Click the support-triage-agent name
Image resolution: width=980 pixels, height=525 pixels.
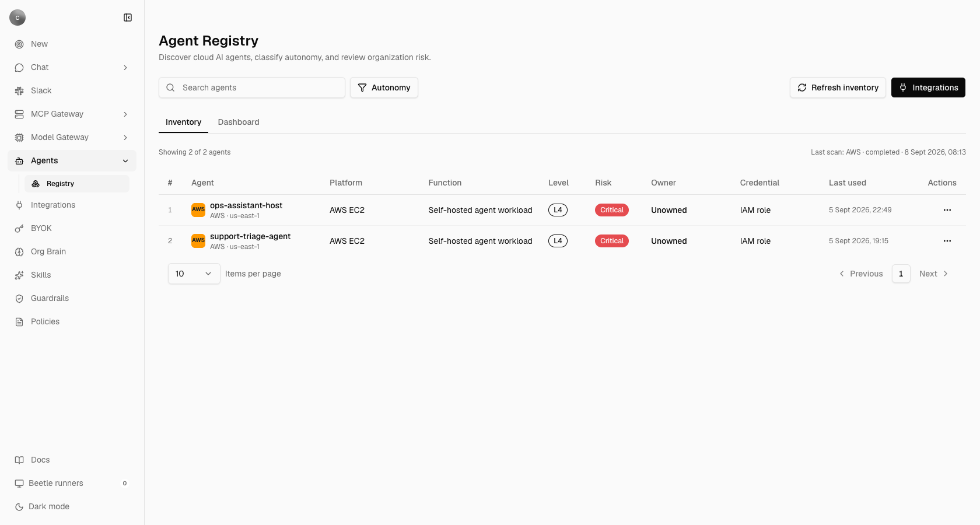tap(250, 236)
